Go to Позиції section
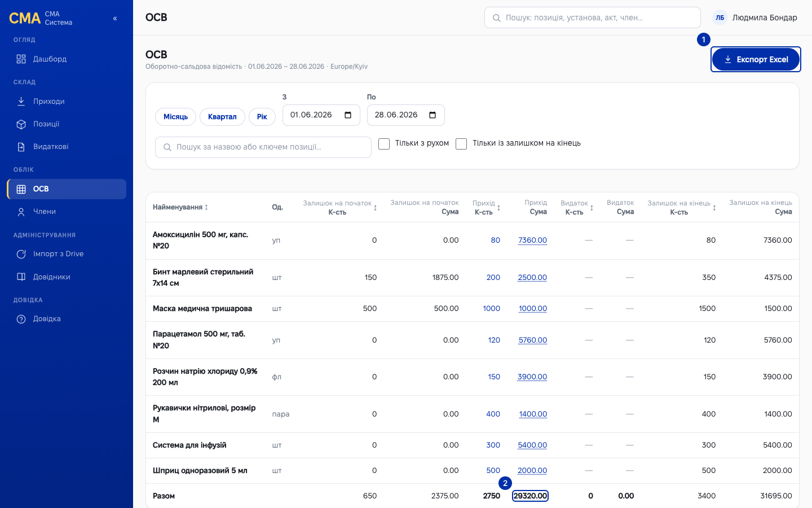This screenshot has width=812, height=508. 67,124
